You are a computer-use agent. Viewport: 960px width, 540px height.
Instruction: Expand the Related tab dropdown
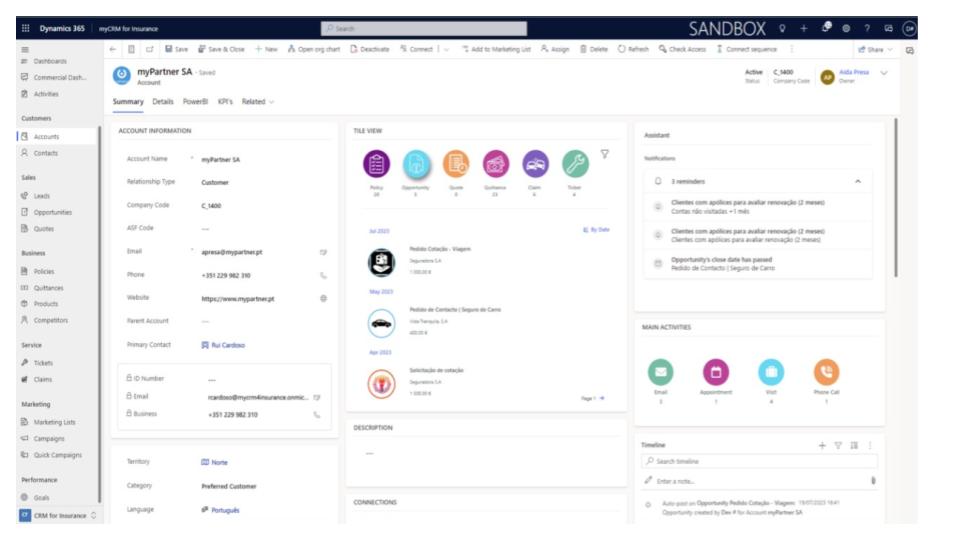[x=271, y=102]
